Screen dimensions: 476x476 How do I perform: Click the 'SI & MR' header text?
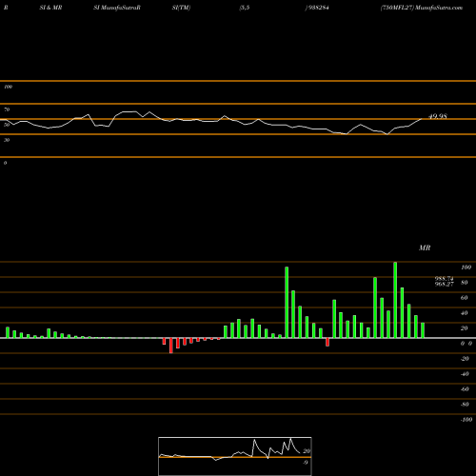50,8
